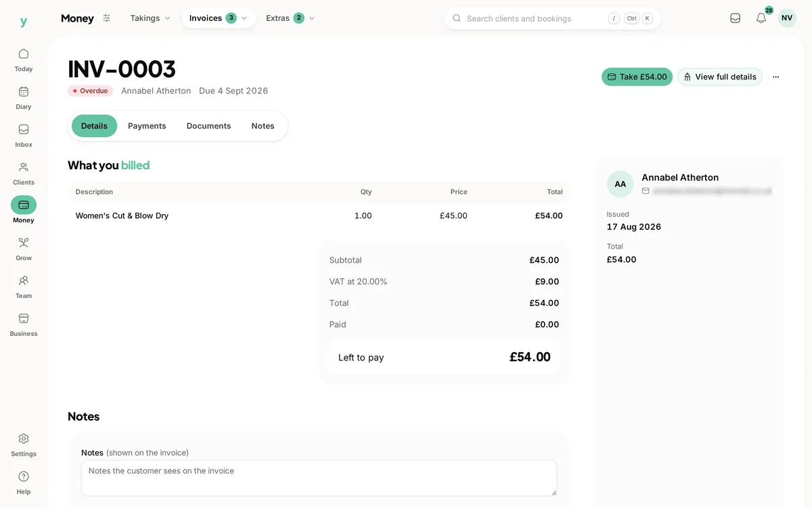This screenshot has height=508, width=812.
Task: Click the invoice notes text area
Action: (x=319, y=478)
